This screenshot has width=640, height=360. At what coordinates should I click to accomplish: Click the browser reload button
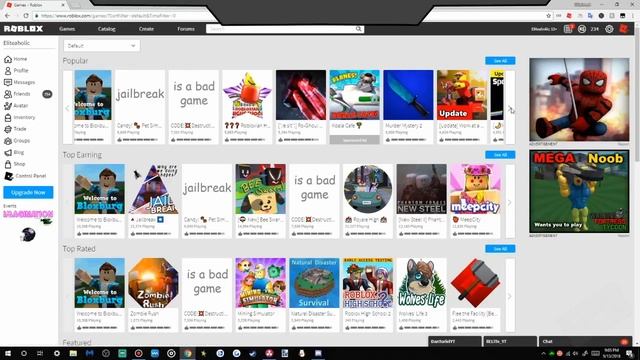tap(26, 16)
